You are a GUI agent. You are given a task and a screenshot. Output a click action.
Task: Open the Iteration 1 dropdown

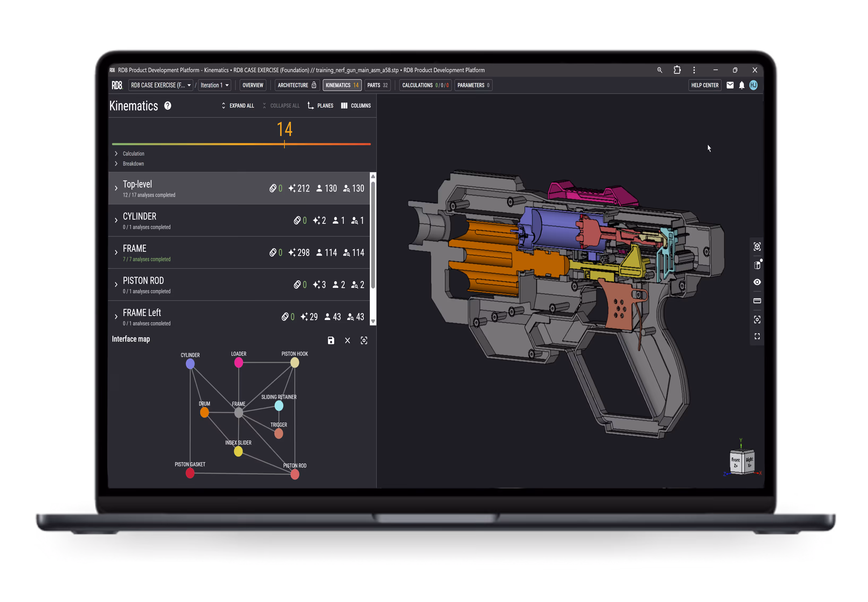(x=214, y=85)
